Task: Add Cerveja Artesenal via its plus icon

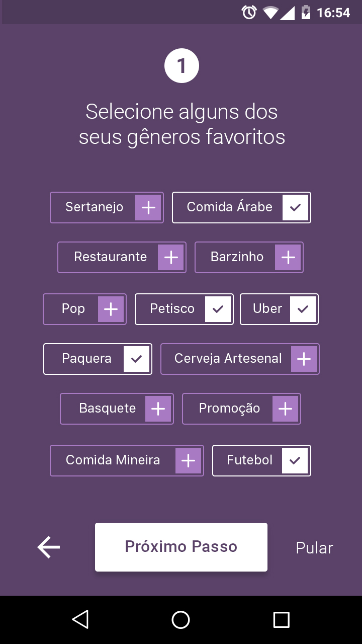Action: point(304,359)
